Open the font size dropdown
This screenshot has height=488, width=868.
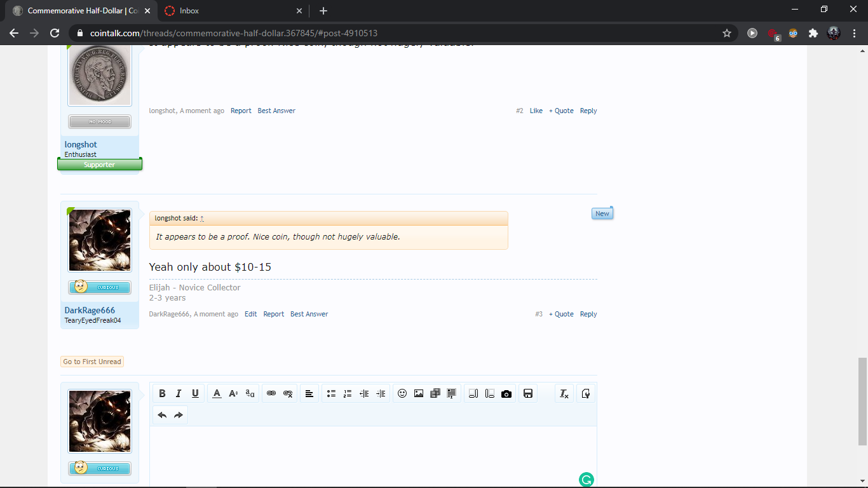pyautogui.click(x=233, y=394)
